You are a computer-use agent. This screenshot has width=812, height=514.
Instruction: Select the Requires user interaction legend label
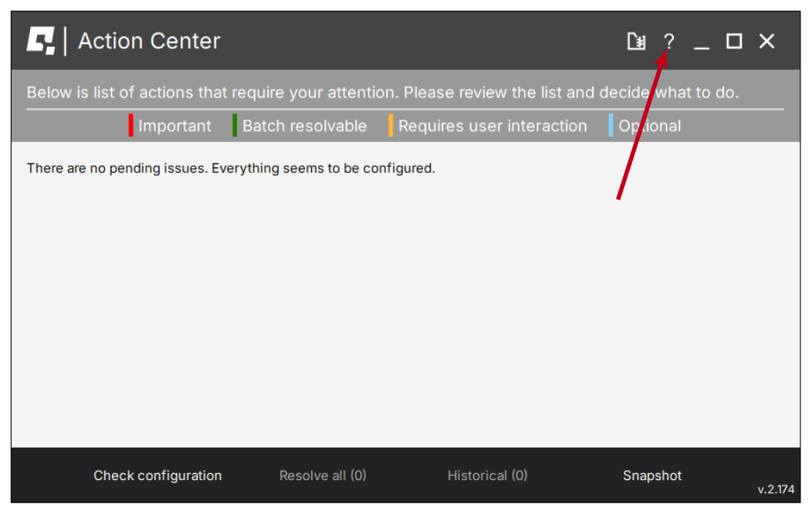492,127
